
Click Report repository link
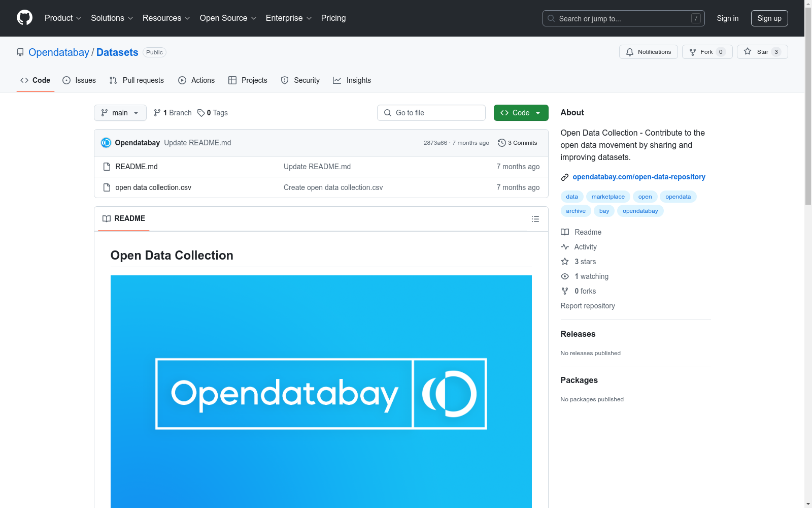[588, 306]
